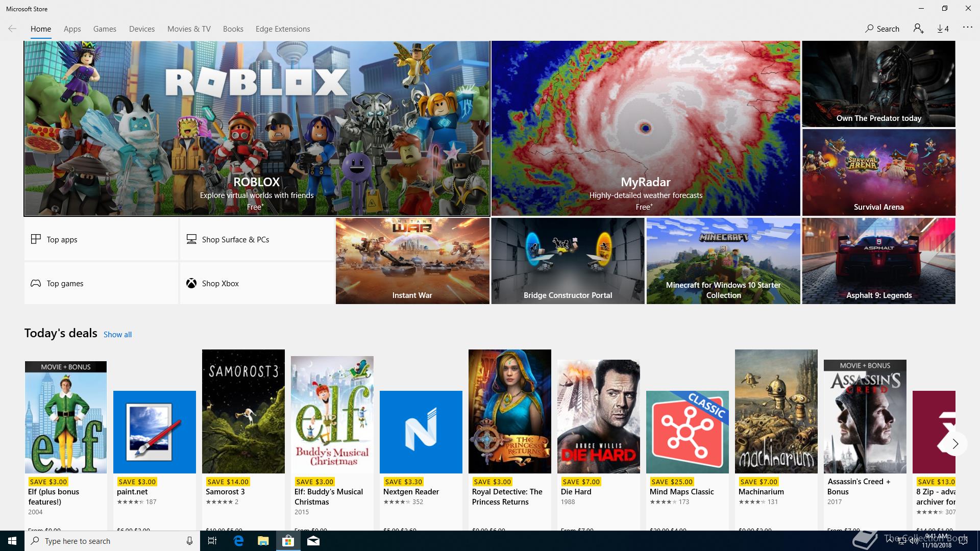The width and height of the screenshot is (980, 551).
Task: Open the Instant War tile
Action: pos(412,261)
